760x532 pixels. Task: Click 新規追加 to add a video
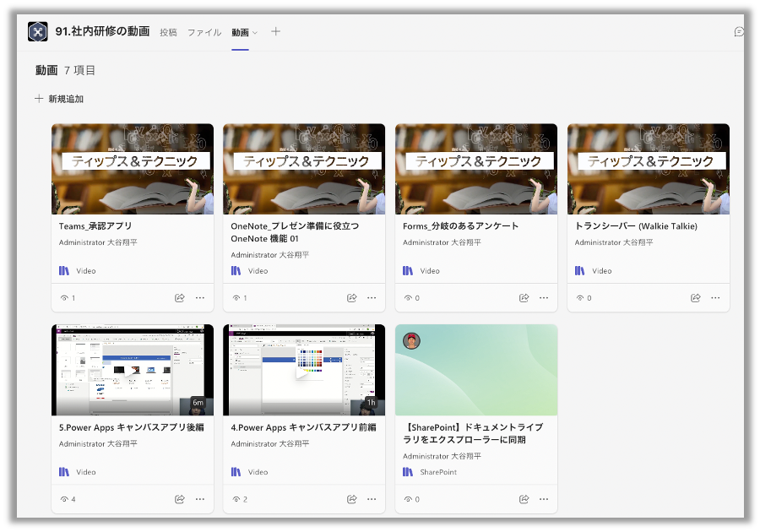click(x=59, y=99)
